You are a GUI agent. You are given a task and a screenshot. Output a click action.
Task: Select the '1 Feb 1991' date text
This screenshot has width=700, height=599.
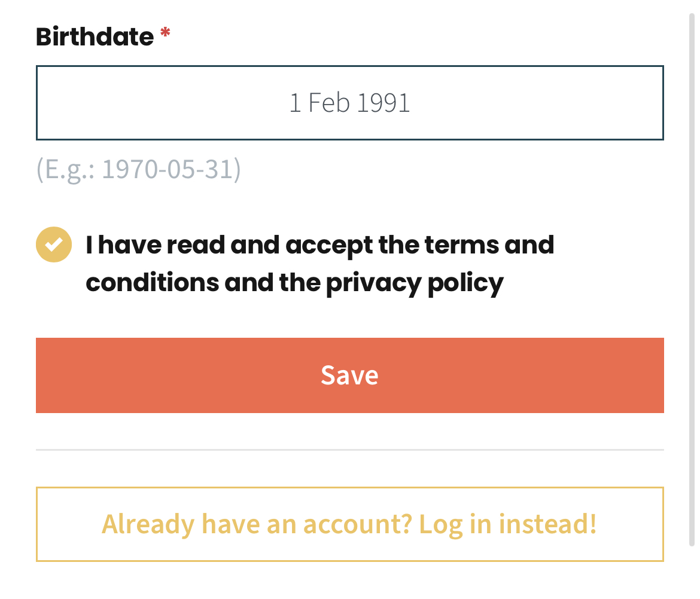(349, 103)
